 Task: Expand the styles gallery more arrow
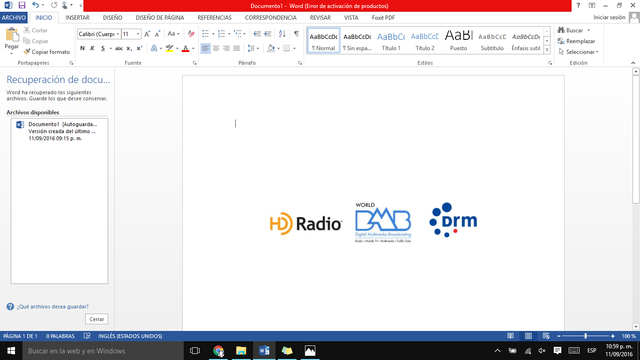547,50
